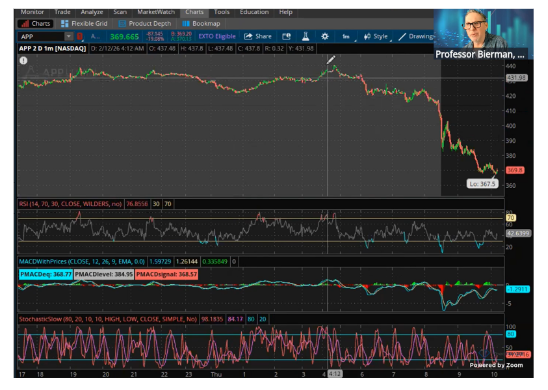This screenshot has width=548, height=390.
Task: Click the Share icon button
Action: pyautogui.click(x=258, y=36)
